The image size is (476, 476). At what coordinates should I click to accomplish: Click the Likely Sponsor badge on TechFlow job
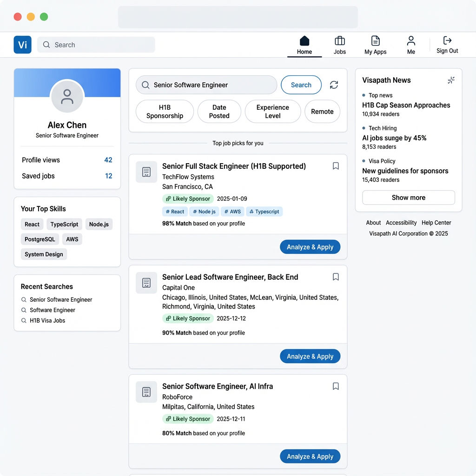coord(188,198)
